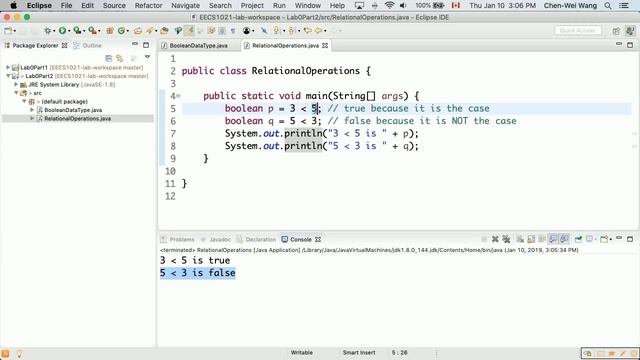This screenshot has height=360, width=640.
Task: Click the green Run button in toolbar
Action: point(62,31)
